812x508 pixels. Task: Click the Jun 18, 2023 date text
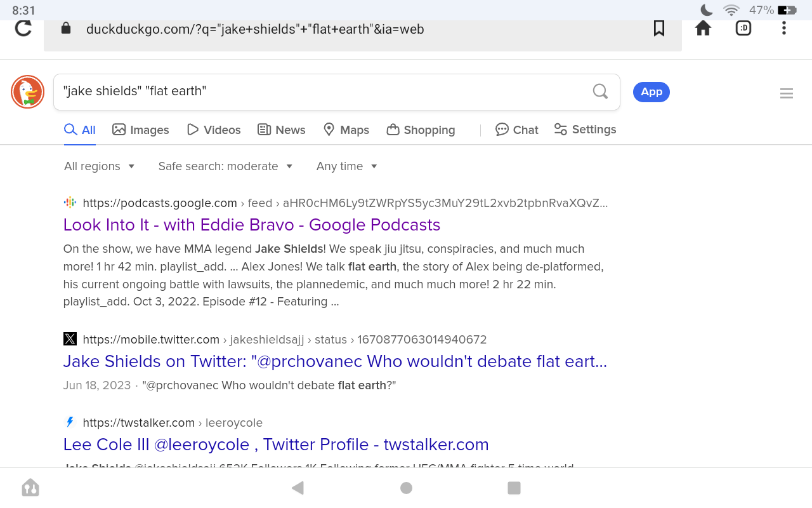[x=97, y=385]
